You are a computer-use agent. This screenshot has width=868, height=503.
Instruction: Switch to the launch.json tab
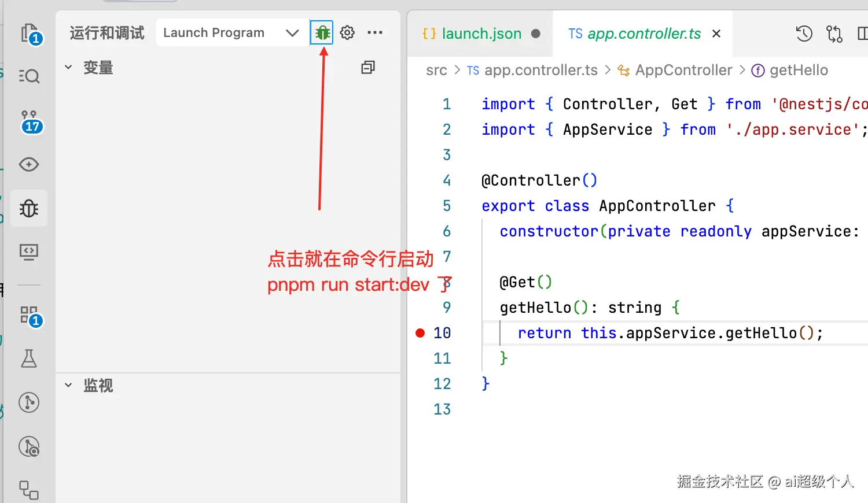pos(480,34)
